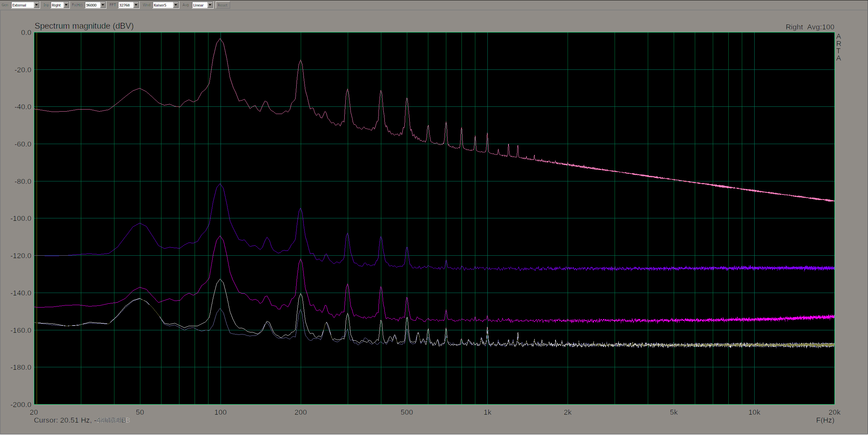
Task: Click the Spectrum magnitude (dBV) title
Action: point(84,26)
